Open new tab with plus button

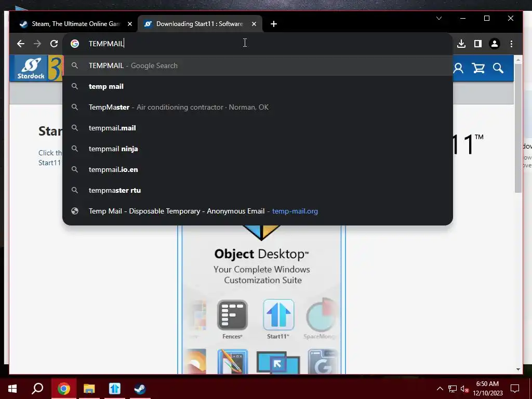click(274, 24)
